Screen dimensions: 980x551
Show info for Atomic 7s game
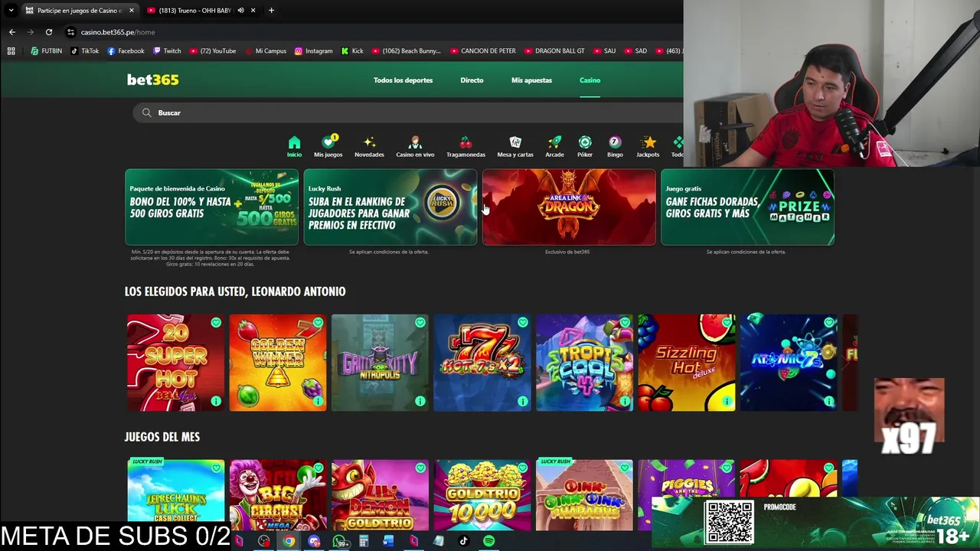(x=829, y=401)
